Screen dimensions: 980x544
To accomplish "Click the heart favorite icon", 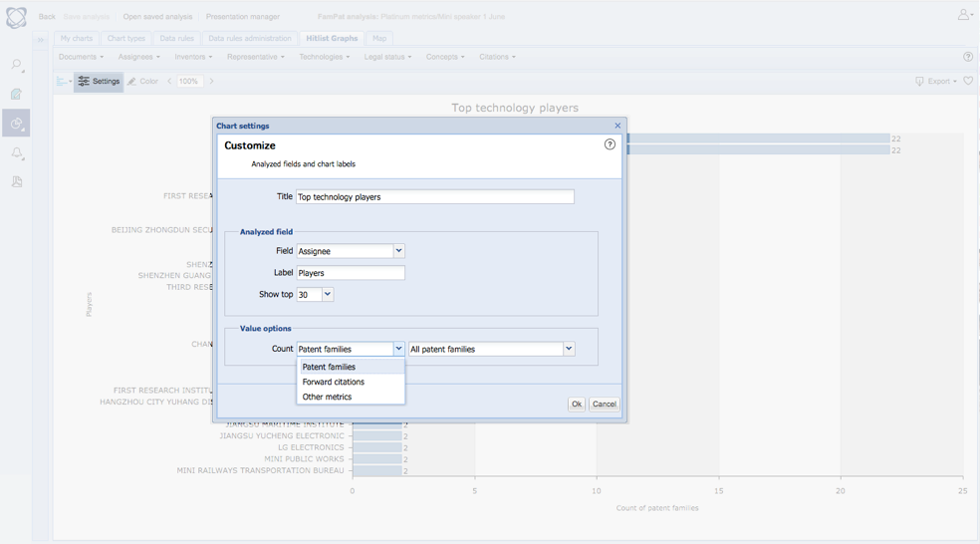I will point(967,82).
